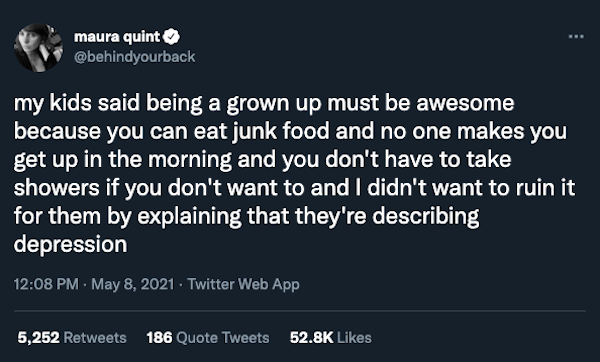Show who liked via the Likes label

pyautogui.click(x=354, y=338)
